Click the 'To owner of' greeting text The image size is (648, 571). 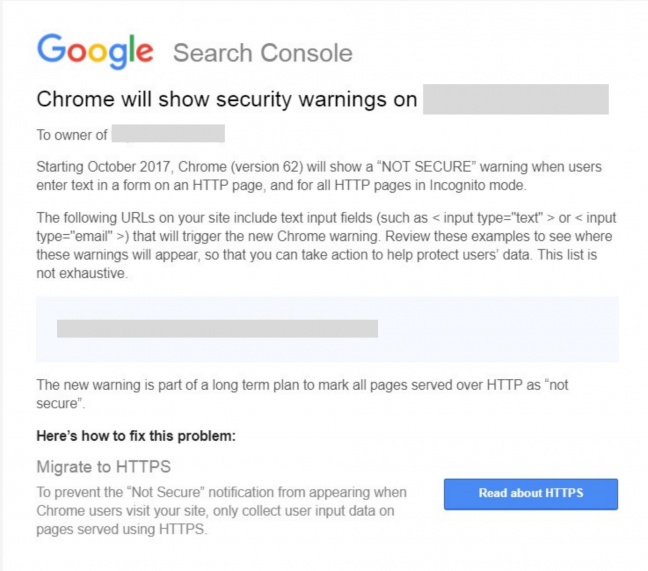click(x=72, y=135)
